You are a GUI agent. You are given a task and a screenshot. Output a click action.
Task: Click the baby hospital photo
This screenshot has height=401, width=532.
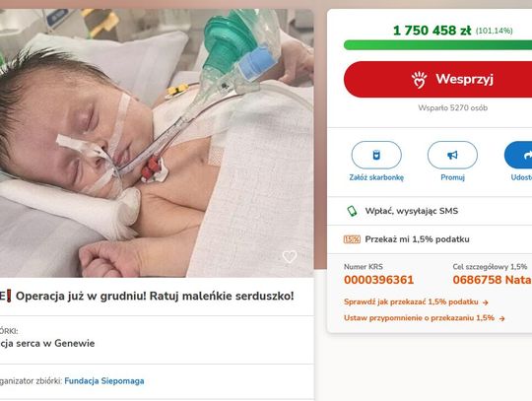(157, 143)
